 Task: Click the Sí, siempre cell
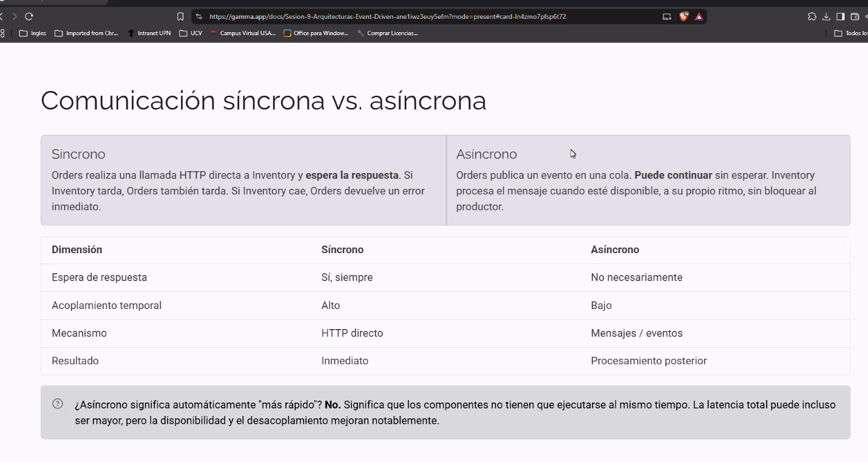tap(347, 277)
